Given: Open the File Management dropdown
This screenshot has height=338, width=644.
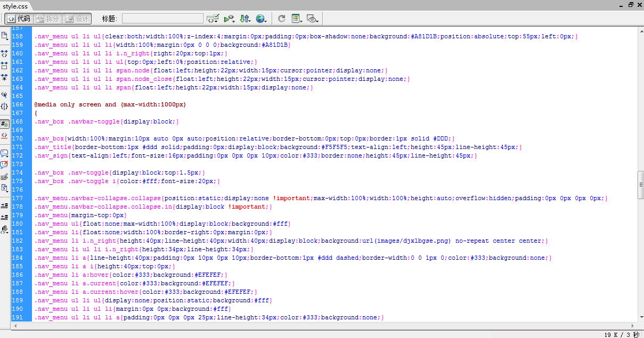Looking at the screenshot, I should (x=245, y=19).
